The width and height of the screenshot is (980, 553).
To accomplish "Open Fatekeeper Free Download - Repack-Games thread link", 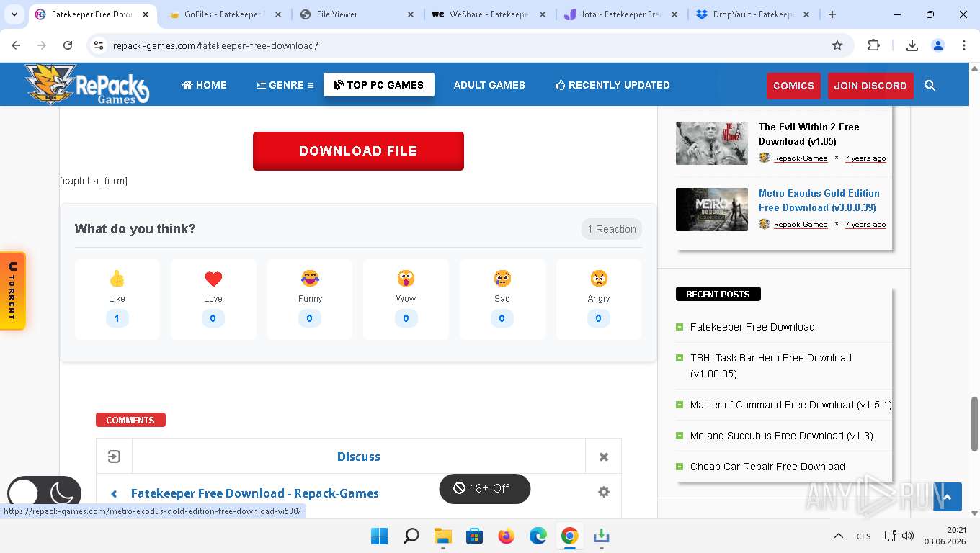I will point(255,493).
